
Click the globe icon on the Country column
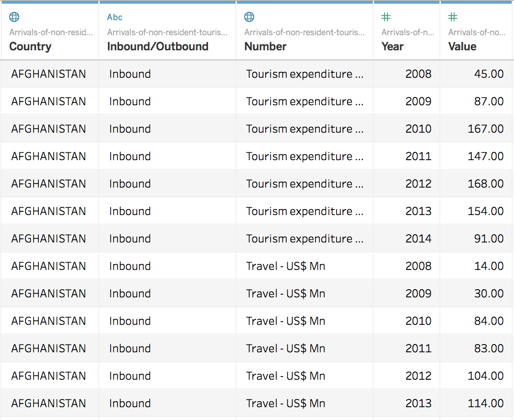point(14,16)
